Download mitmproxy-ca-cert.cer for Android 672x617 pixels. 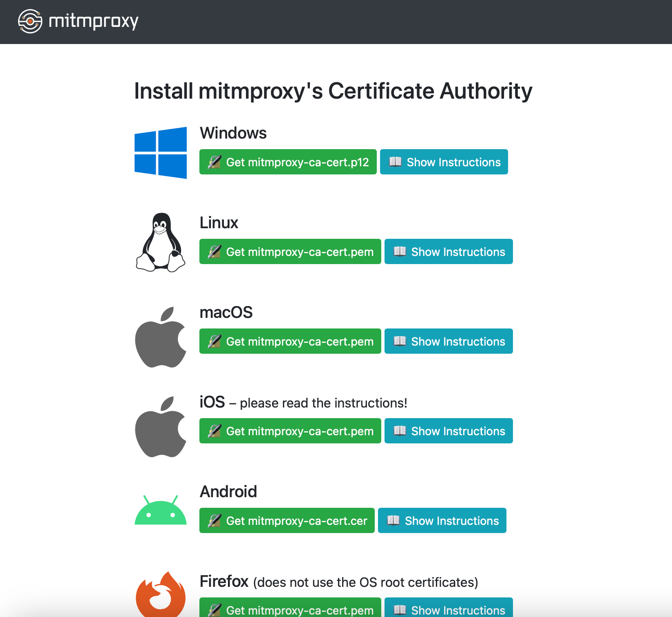pyautogui.click(x=287, y=521)
